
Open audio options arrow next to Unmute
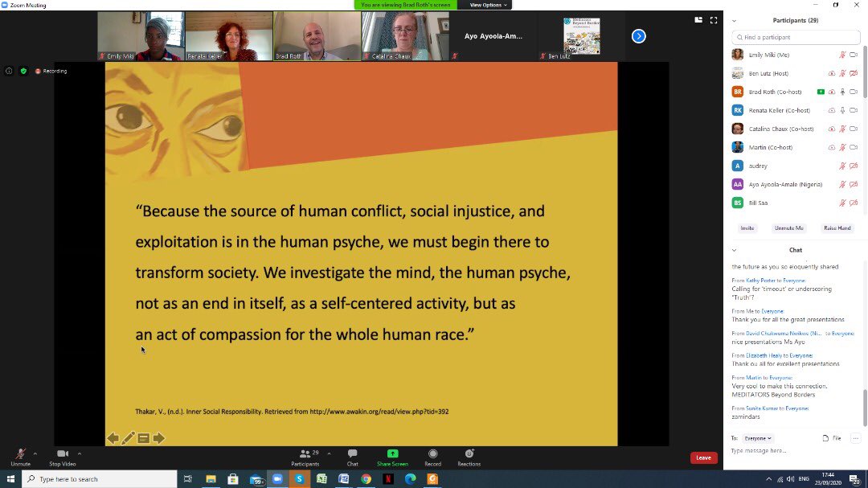pos(35,453)
